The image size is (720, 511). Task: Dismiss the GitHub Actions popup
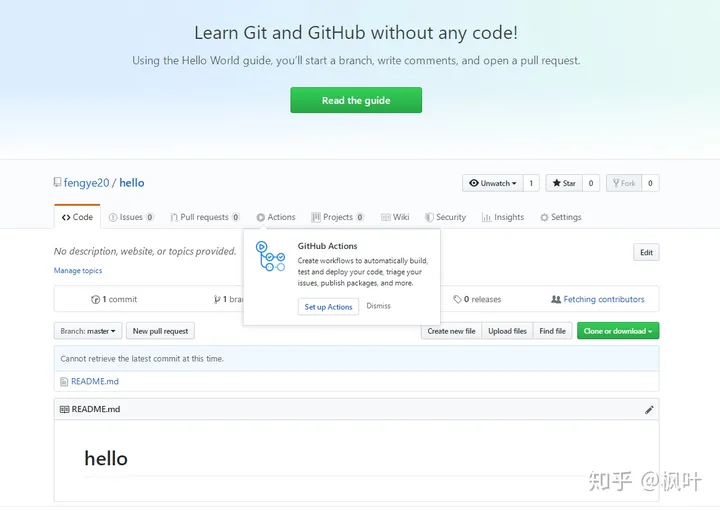click(x=378, y=306)
